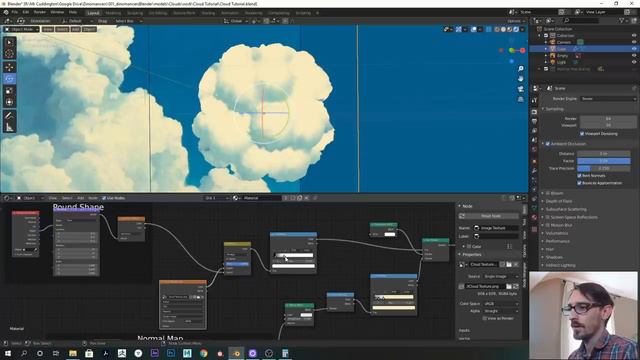The width and height of the screenshot is (640, 360).
Task: Enable the Motion Blur checkbox
Action: coord(548,225)
